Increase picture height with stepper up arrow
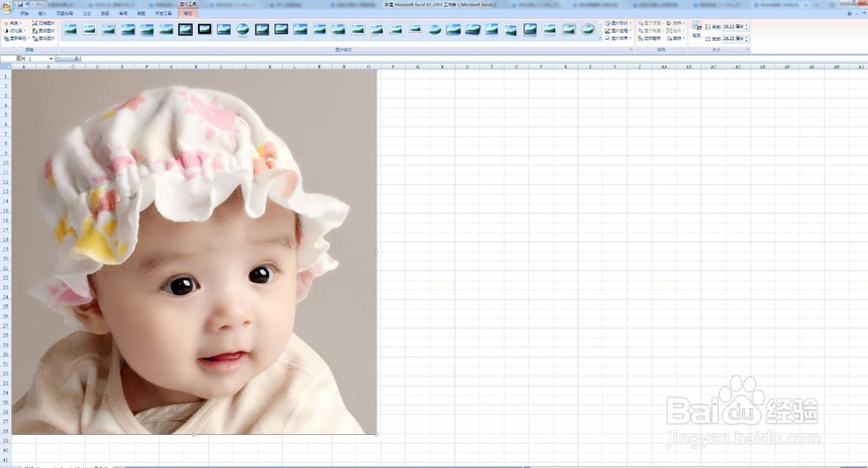 pos(746,25)
